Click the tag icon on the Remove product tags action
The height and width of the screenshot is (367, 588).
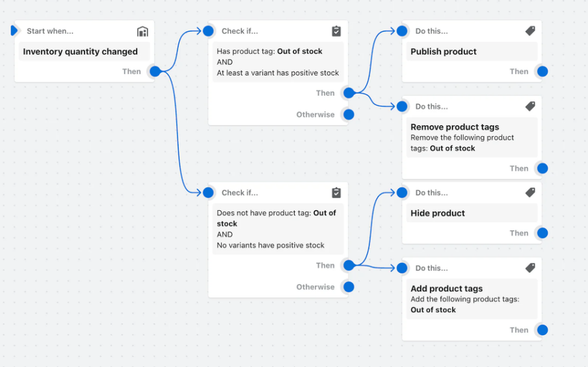(x=530, y=106)
